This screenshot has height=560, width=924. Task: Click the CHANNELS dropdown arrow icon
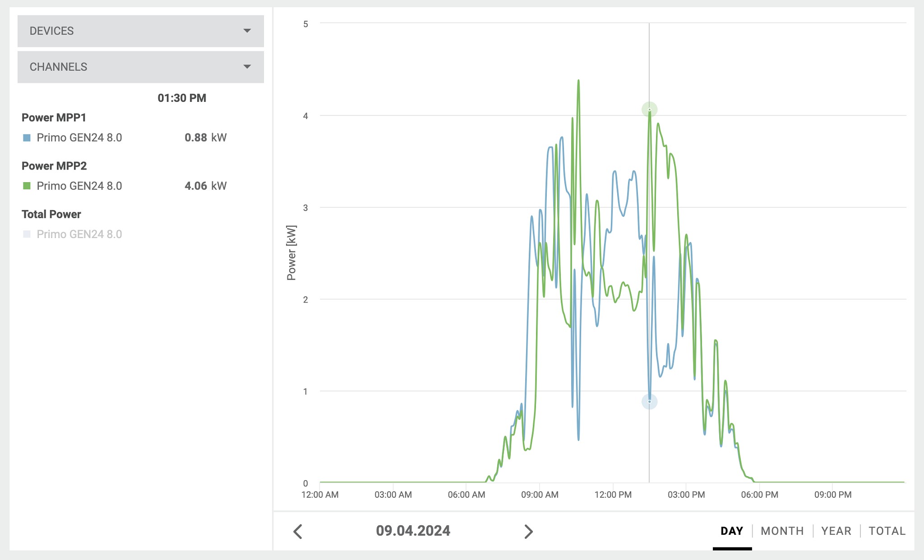pyautogui.click(x=247, y=67)
